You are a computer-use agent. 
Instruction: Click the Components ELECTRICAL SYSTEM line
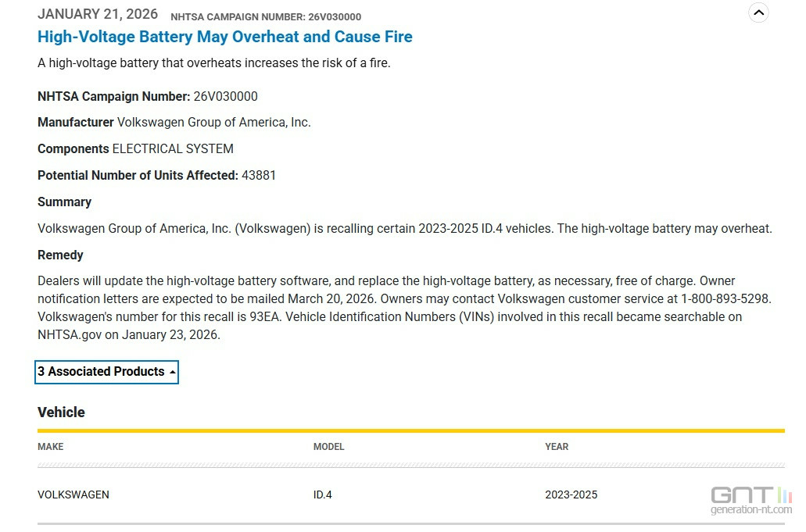[x=135, y=148]
